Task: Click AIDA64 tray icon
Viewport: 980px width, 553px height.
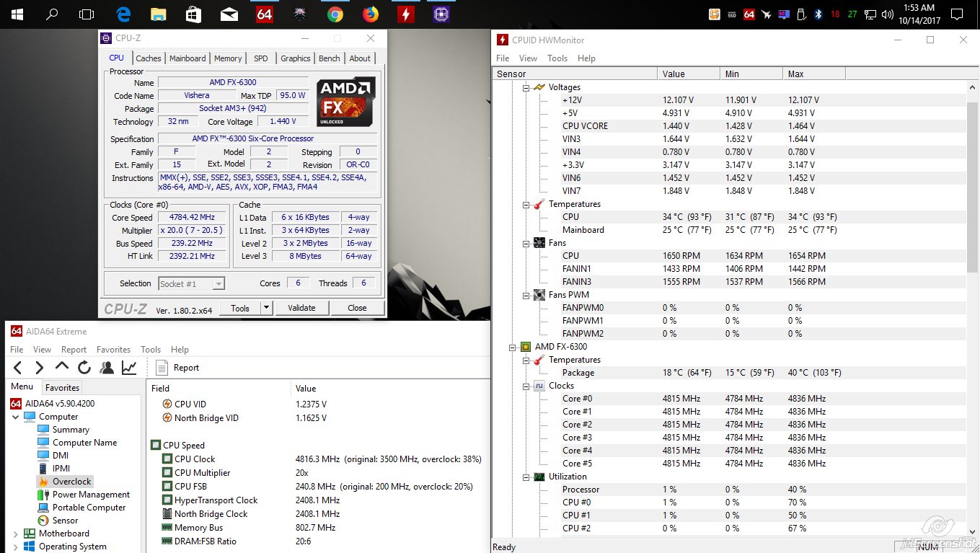Action: point(749,14)
